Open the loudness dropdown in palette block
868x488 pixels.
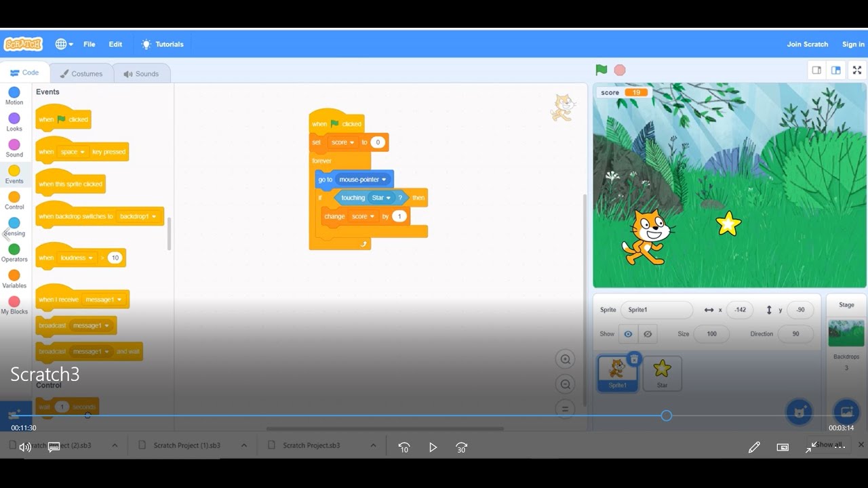pyautogui.click(x=77, y=258)
